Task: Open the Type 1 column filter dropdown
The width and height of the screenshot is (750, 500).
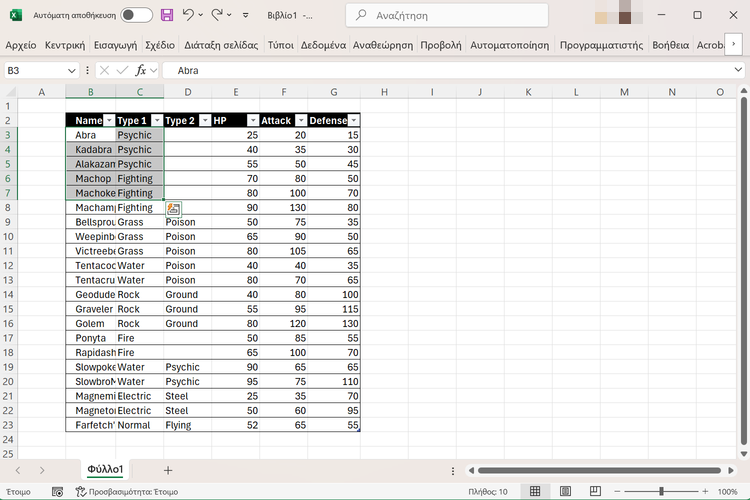Action: (157, 120)
